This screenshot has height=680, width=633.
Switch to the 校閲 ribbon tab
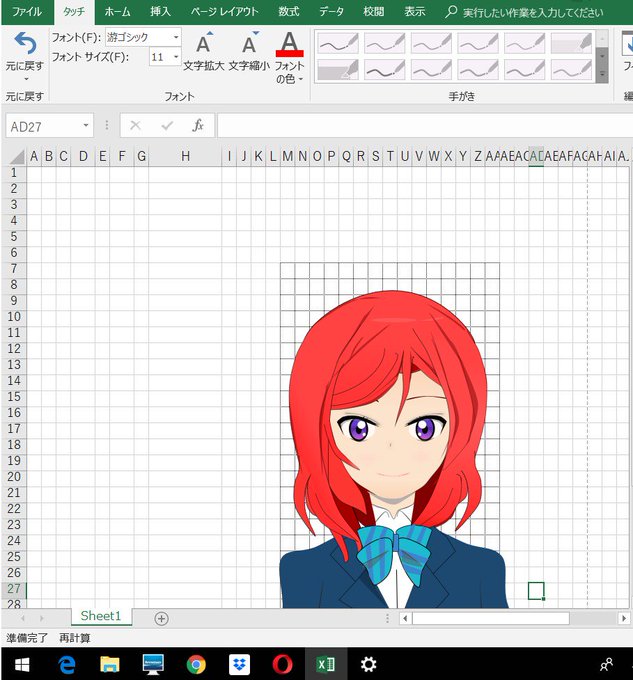click(x=374, y=12)
